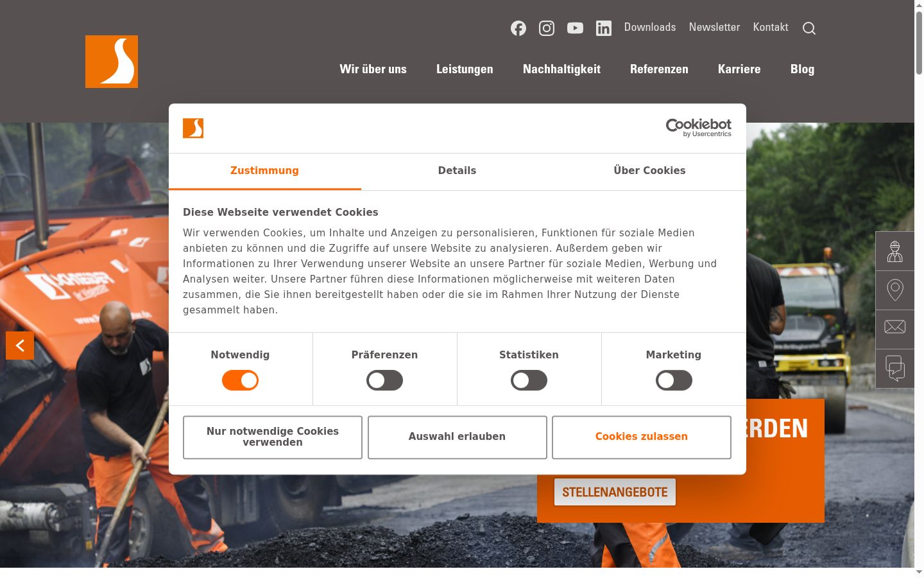Image resolution: width=924 pixels, height=578 pixels.
Task: Click the worker icon in side panel
Action: 894,251
